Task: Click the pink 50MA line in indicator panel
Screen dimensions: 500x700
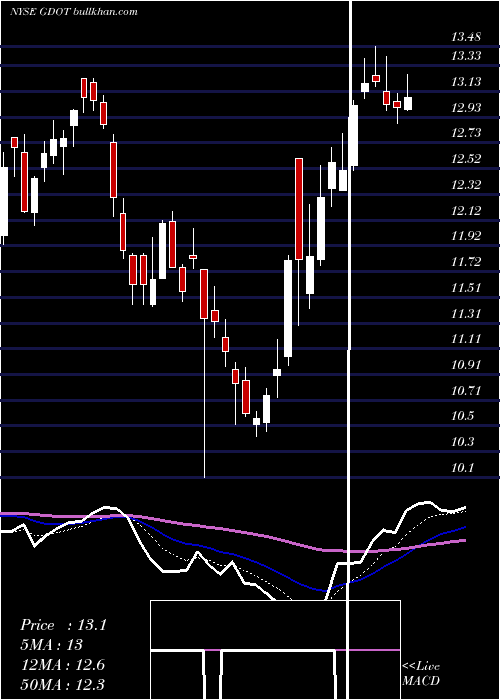Action: coord(232,531)
